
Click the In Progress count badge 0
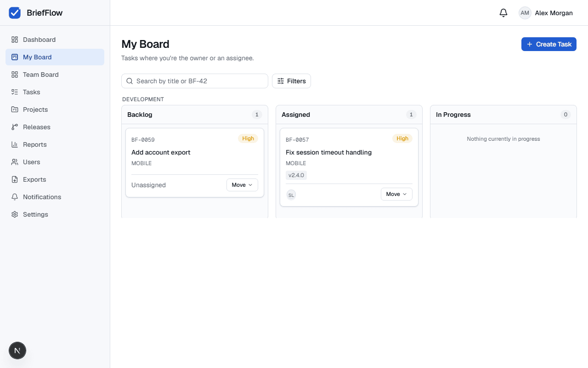[x=565, y=115]
